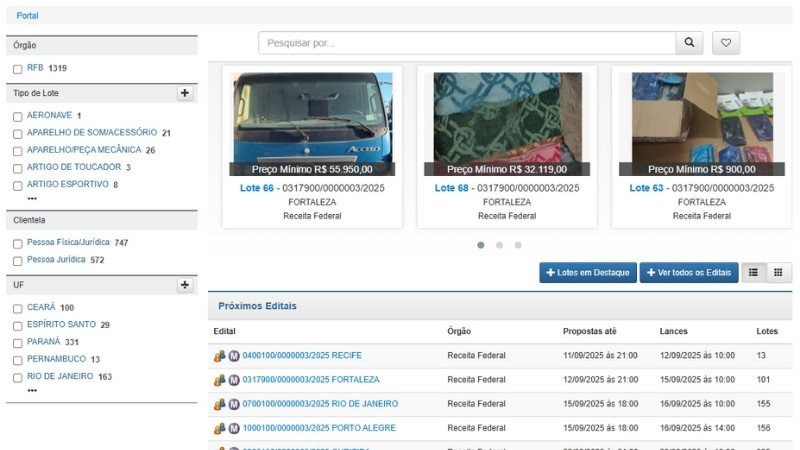Click the M badge on the RIO DE JANEIRO row

(234, 404)
